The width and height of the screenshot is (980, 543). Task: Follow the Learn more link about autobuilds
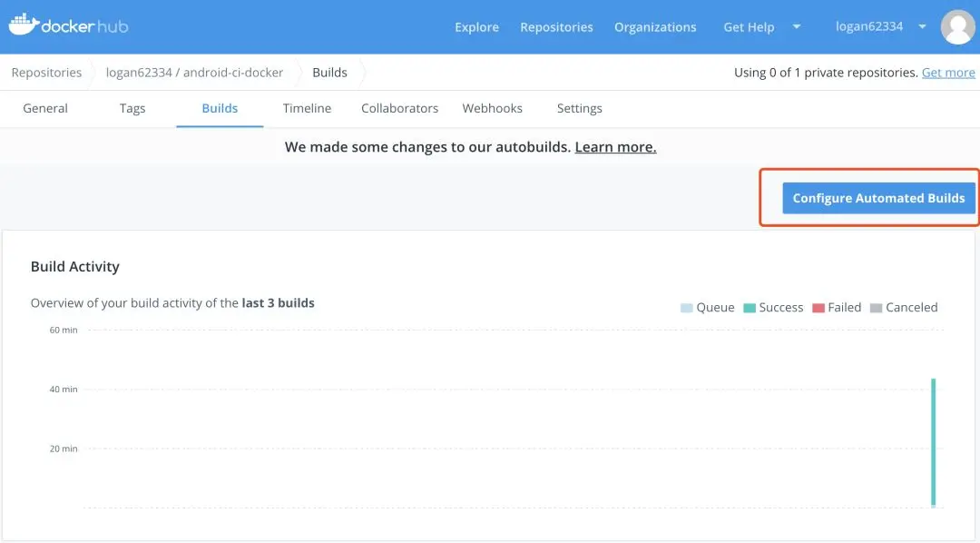pos(615,147)
